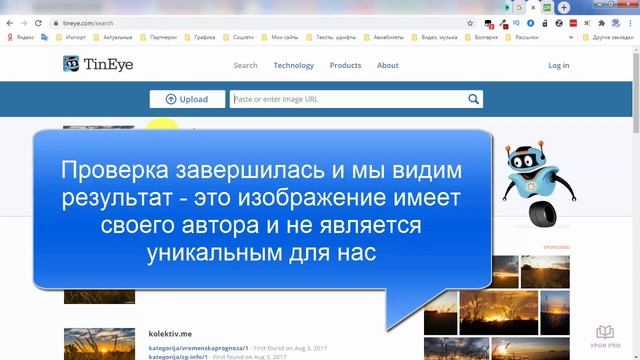Reload the TinEye page
This screenshot has height=360, width=640.
[38, 23]
